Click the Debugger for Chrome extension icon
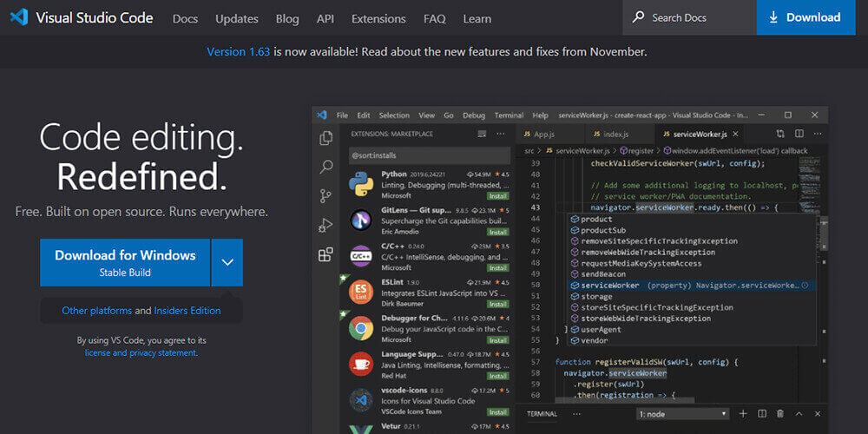The width and height of the screenshot is (868, 434). [361, 328]
